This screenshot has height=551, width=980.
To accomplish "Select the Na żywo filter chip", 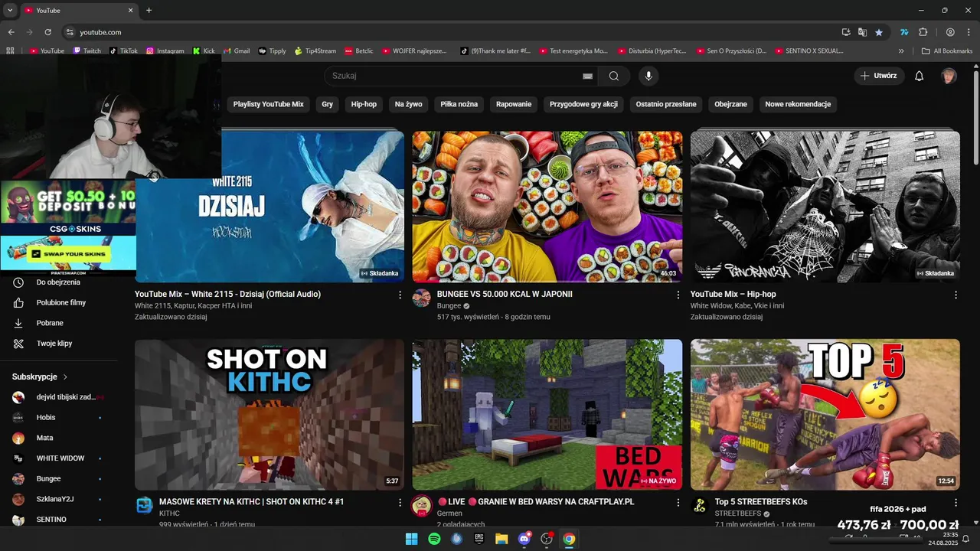I will click(x=409, y=104).
